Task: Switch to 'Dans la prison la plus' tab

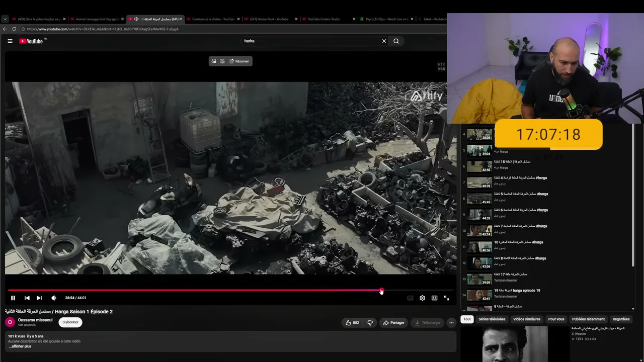Action: coord(38,19)
